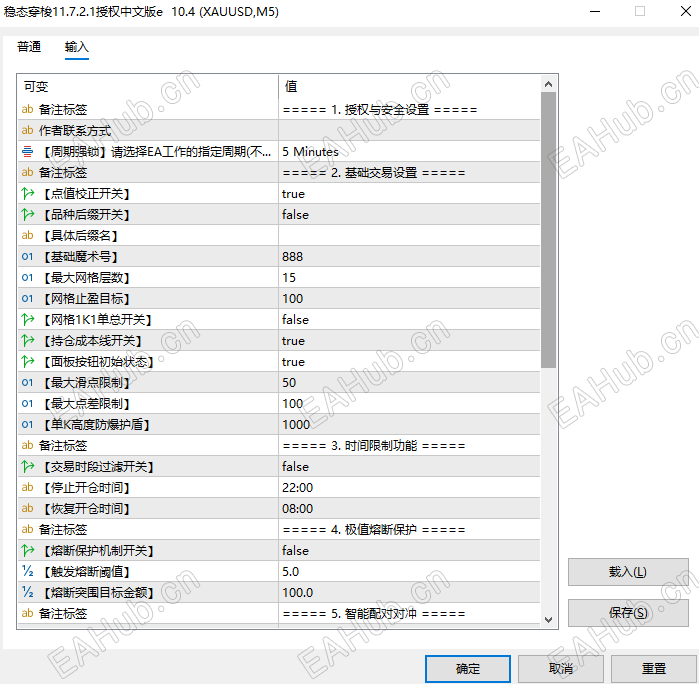Click the 确定 button

(x=468, y=668)
